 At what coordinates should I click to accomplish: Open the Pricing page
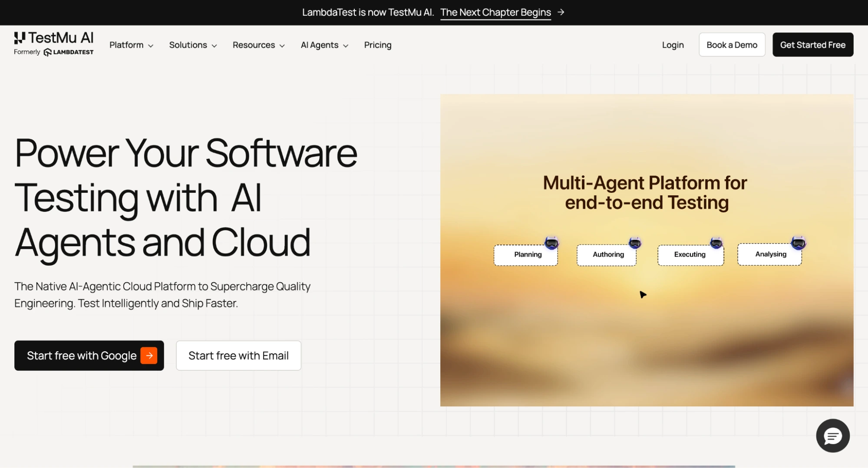click(x=378, y=45)
